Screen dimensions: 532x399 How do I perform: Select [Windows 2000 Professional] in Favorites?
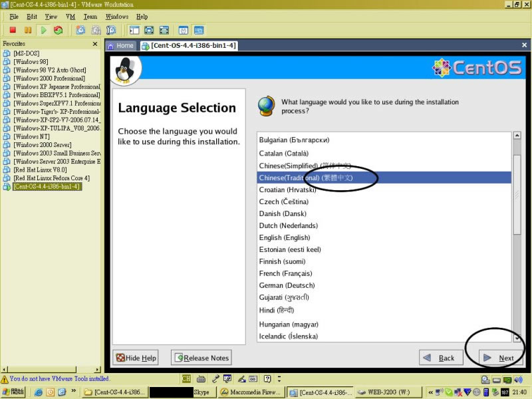pyautogui.click(x=49, y=78)
